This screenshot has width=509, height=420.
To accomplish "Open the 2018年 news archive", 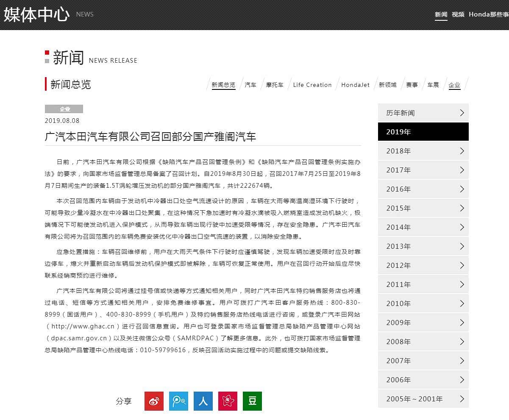I will pyautogui.click(x=423, y=151).
